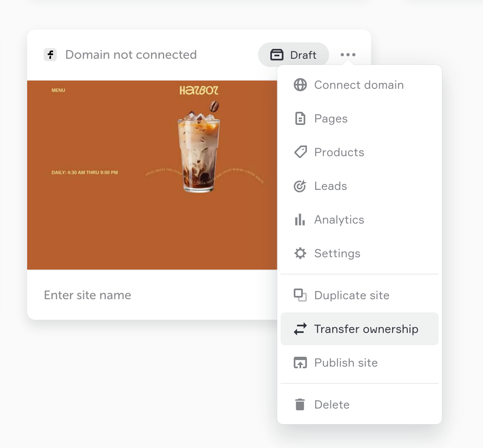Click the Analytics bar chart icon
This screenshot has height=448, width=483.
coord(300,219)
